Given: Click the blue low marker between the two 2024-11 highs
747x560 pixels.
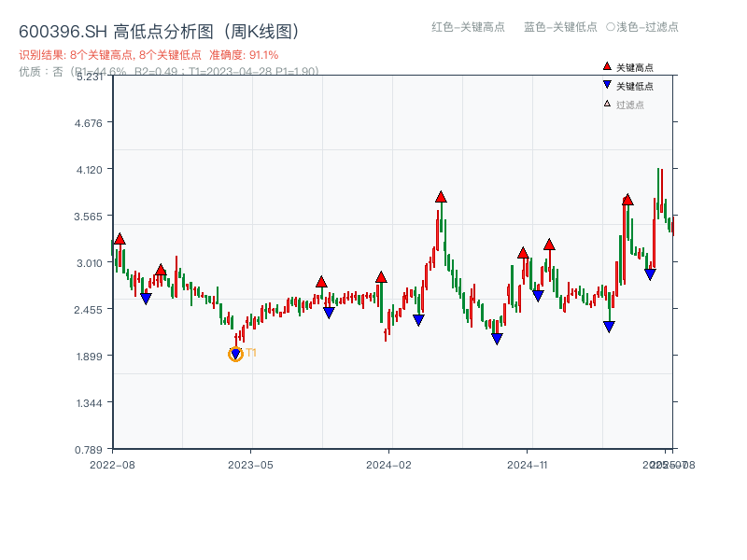Looking at the screenshot, I should pos(538,296).
